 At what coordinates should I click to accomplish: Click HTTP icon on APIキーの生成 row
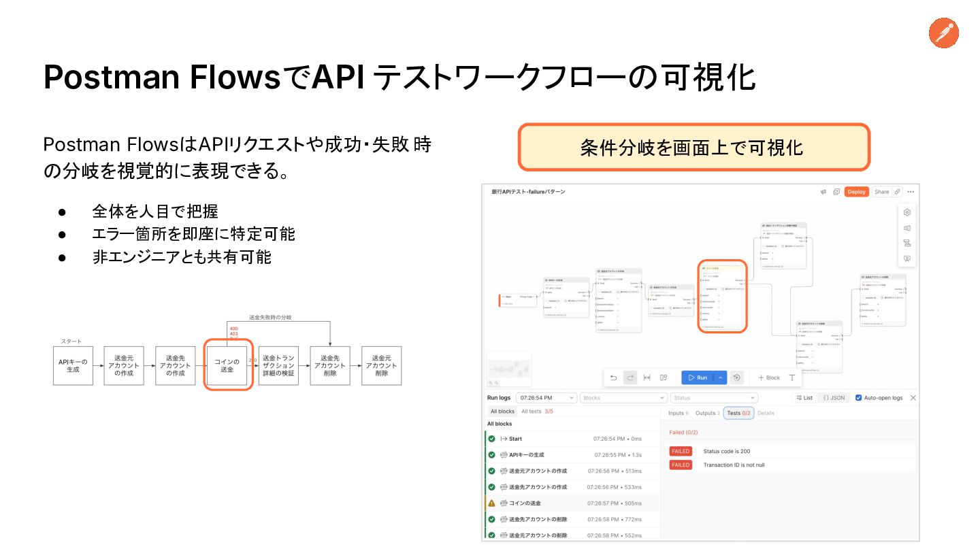(x=504, y=454)
